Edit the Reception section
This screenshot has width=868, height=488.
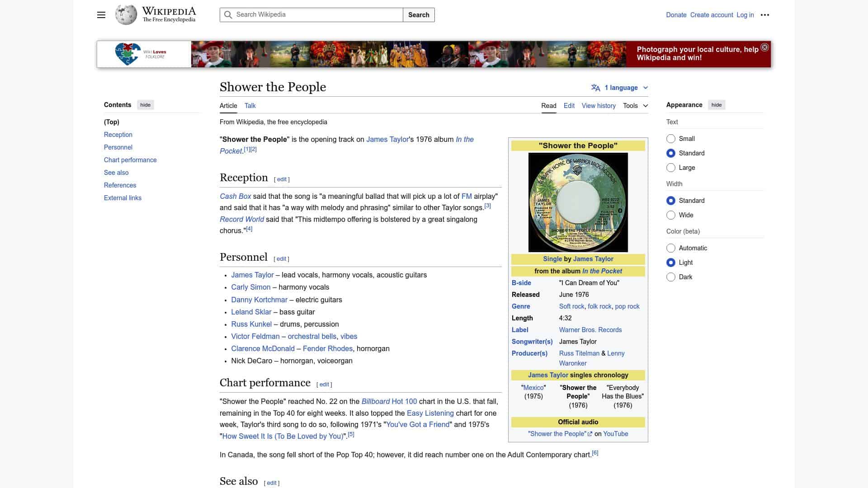coord(282,179)
